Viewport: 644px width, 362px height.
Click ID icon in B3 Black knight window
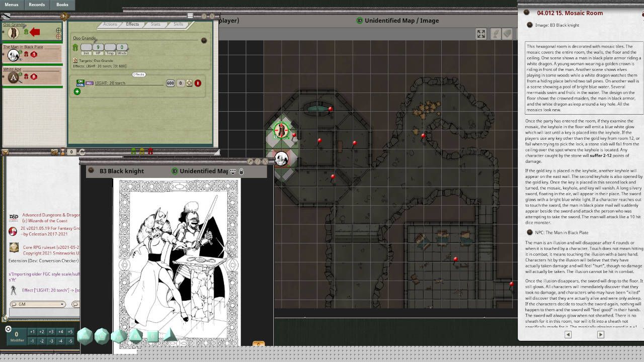(175, 171)
